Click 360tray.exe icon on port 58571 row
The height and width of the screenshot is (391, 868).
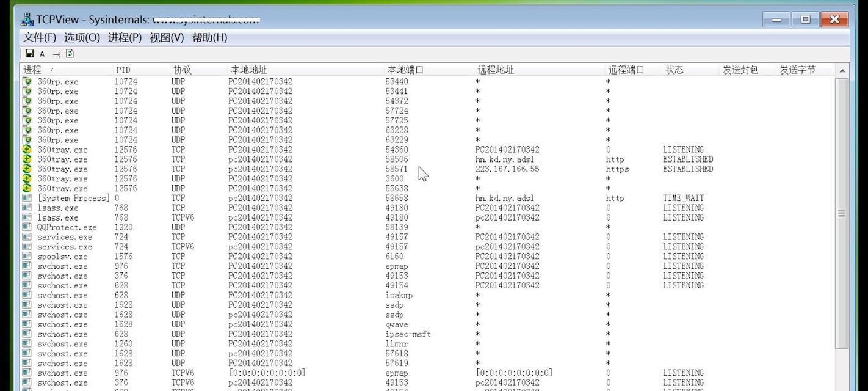click(x=27, y=169)
